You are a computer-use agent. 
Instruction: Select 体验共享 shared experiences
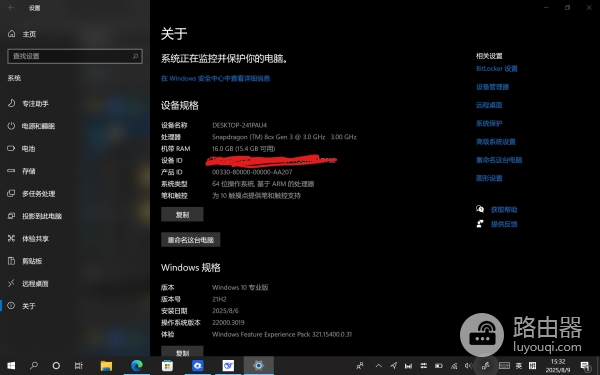click(x=28, y=239)
